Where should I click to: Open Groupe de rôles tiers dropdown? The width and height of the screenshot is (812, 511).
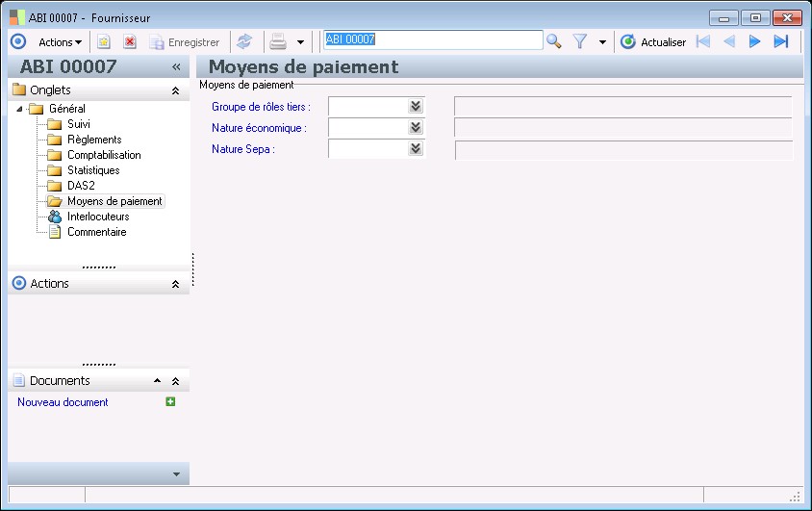416,107
